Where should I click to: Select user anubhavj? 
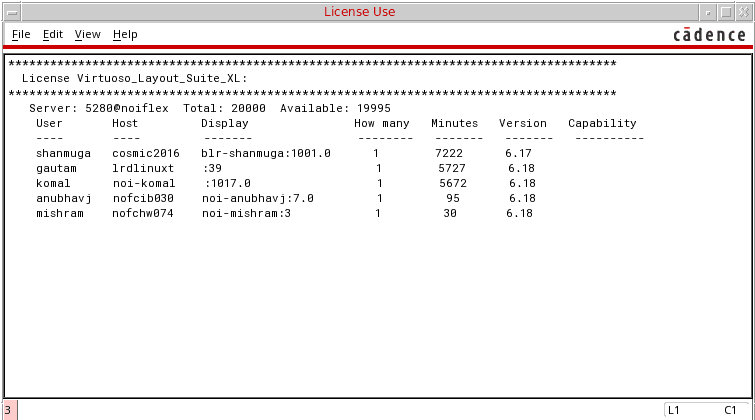click(x=64, y=198)
